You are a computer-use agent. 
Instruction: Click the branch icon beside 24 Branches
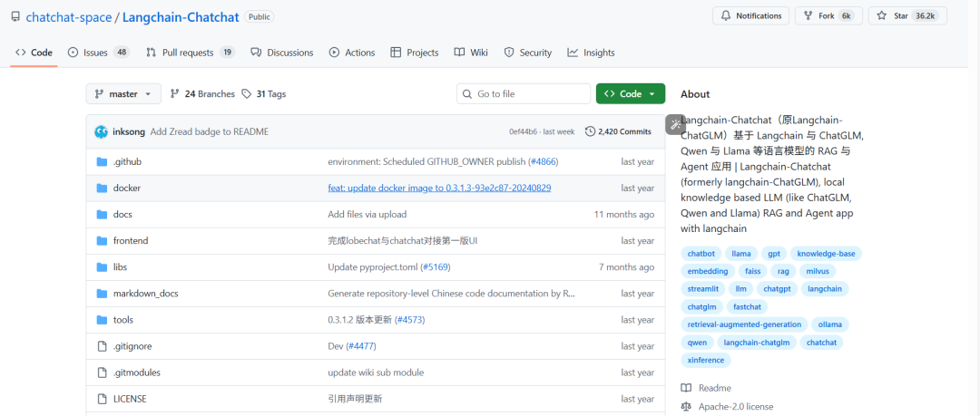pyautogui.click(x=175, y=93)
